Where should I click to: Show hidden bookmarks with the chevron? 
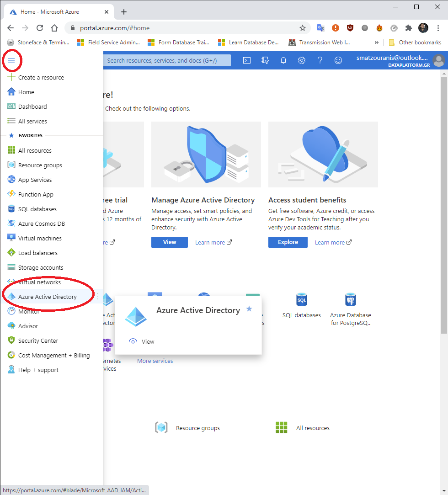click(x=376, y=42)
